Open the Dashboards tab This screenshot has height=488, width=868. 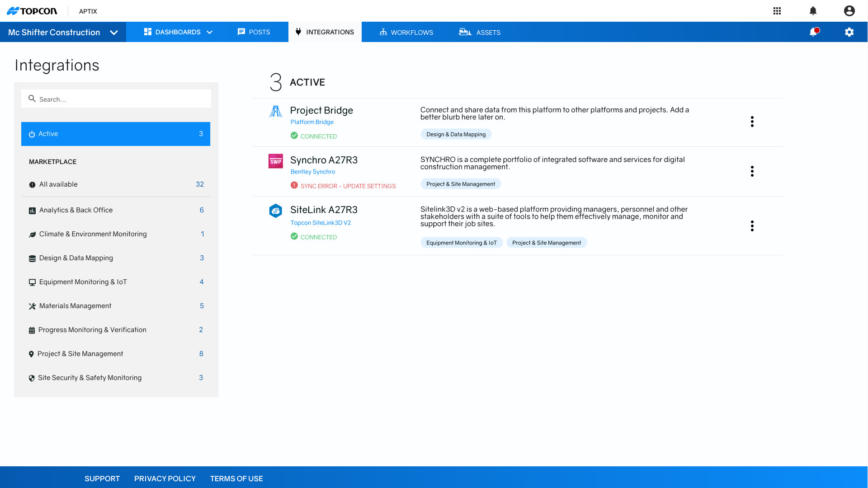178,32
